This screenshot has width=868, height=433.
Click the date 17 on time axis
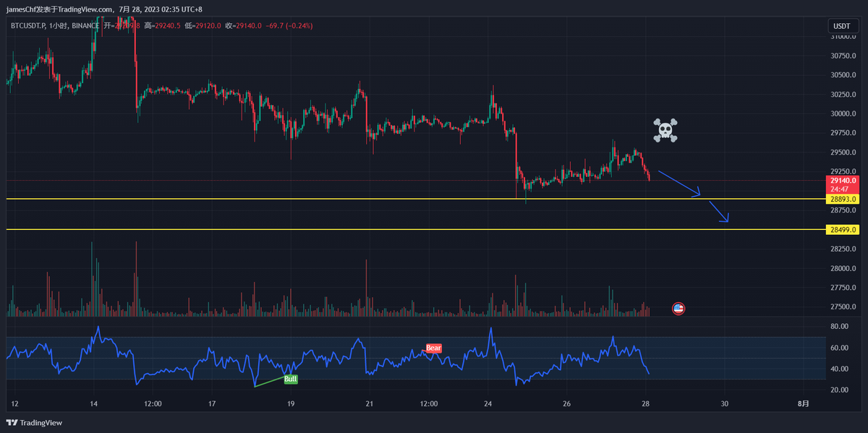coord(211,404)
